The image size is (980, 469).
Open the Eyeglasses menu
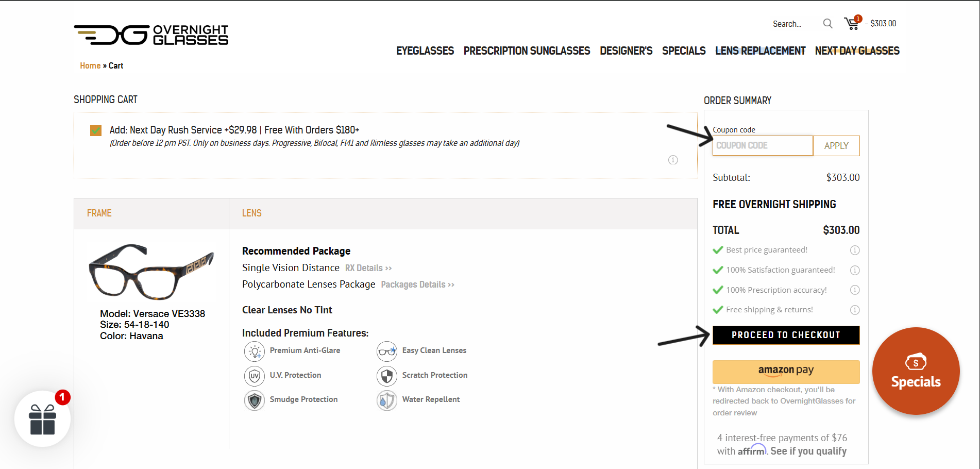(425, 51)
